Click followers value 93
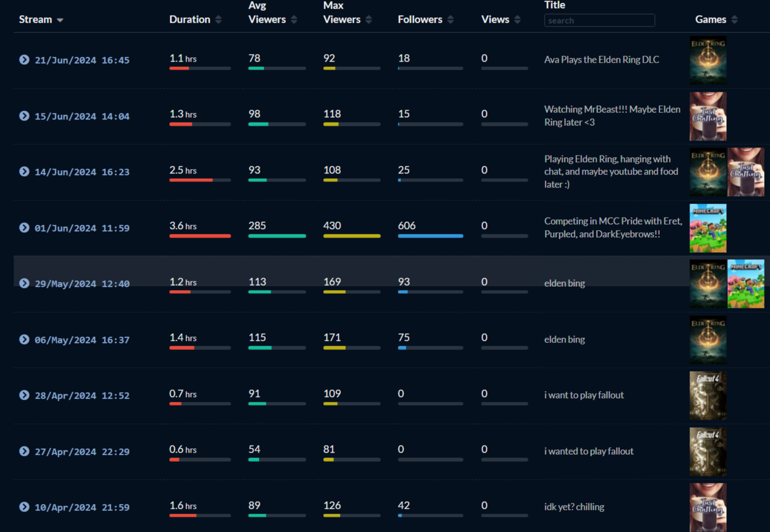Image resolution: width=770 pixels, height=532 pixels. click(x=404, y=282)
